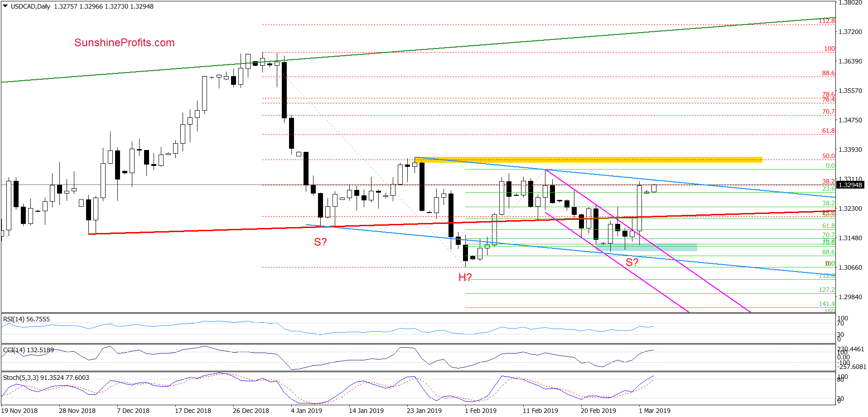Click the 1 Feb 2019 date label
This screenshot has width=868, height=417.
click(481, 411)
